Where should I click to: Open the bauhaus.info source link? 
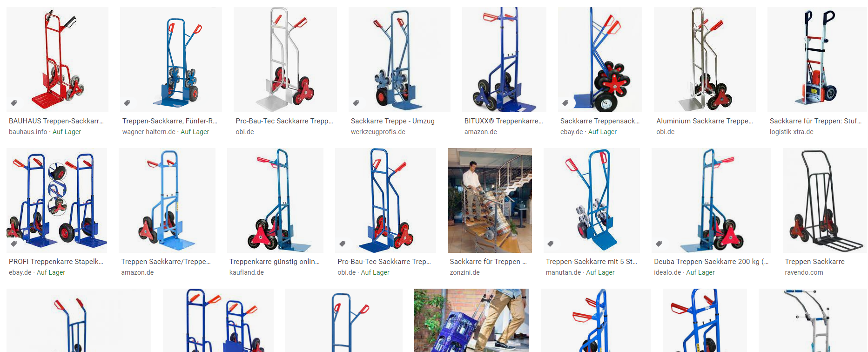click(28, 132)
